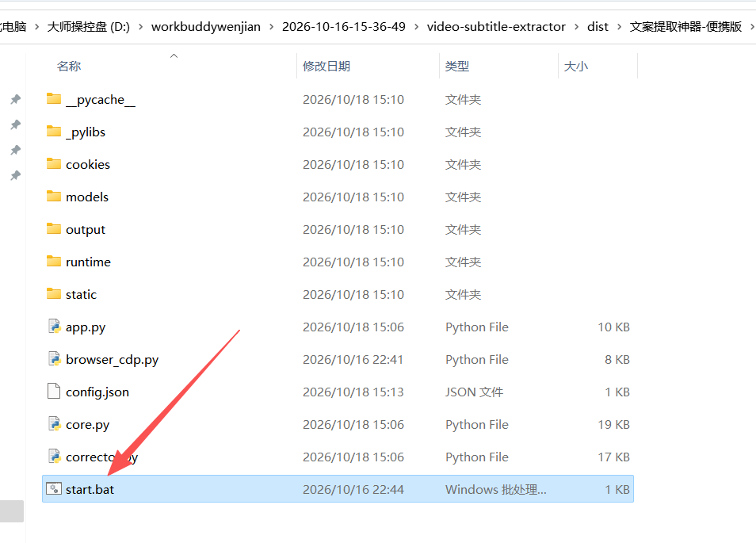Toggle sort arrow above 名称 column

(174, 56)
